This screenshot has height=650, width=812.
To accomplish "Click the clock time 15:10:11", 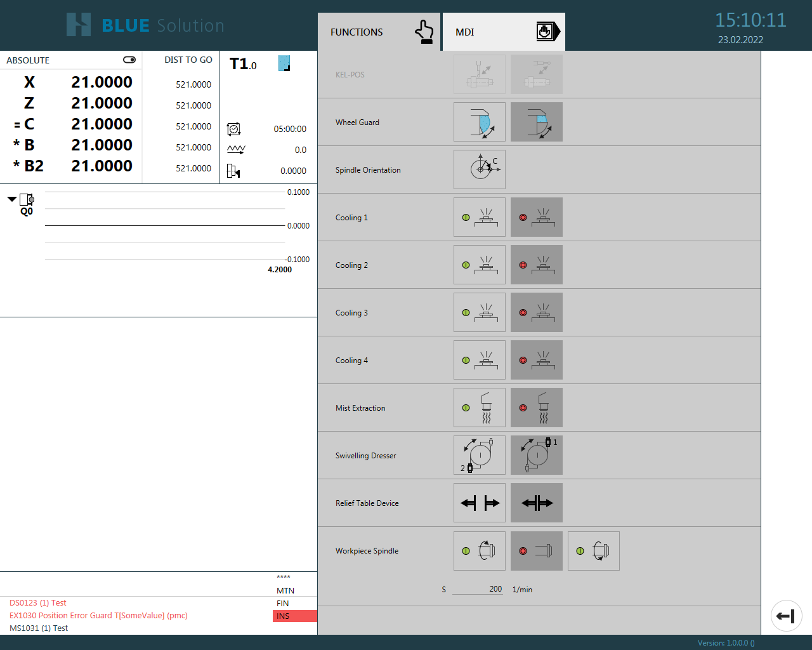I will coord(750,20).
